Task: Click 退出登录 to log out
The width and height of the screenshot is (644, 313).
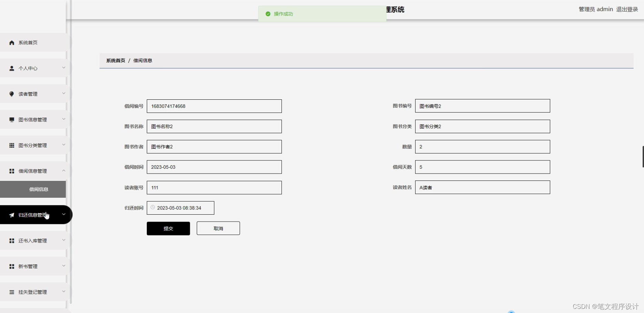Action: click(627, 9)
